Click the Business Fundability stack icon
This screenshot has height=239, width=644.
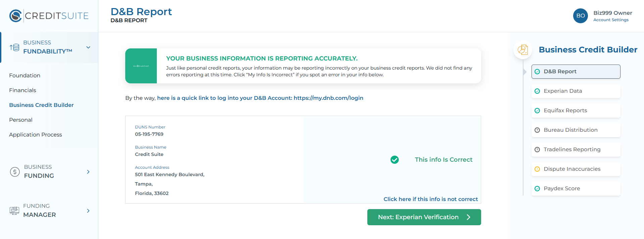[14, 47]
